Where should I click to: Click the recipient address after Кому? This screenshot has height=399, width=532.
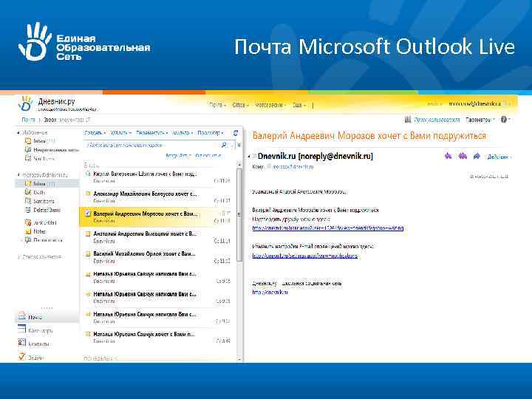click(x=293, y=166)
